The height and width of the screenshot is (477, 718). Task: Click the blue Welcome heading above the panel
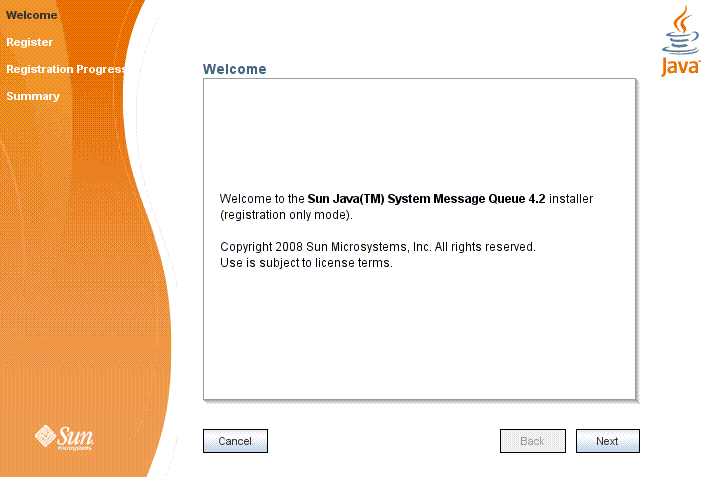[234, 69]
